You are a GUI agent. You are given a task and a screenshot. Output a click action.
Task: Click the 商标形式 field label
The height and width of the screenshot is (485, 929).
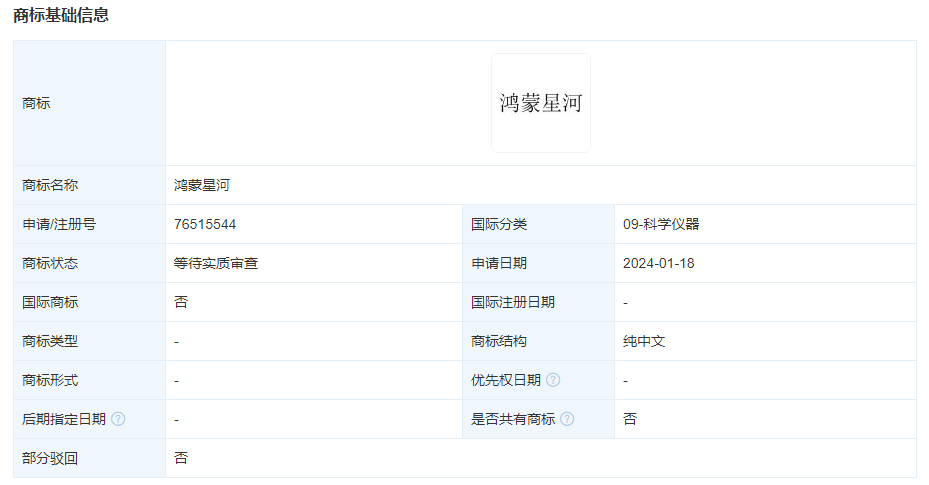tap(50, 380)
